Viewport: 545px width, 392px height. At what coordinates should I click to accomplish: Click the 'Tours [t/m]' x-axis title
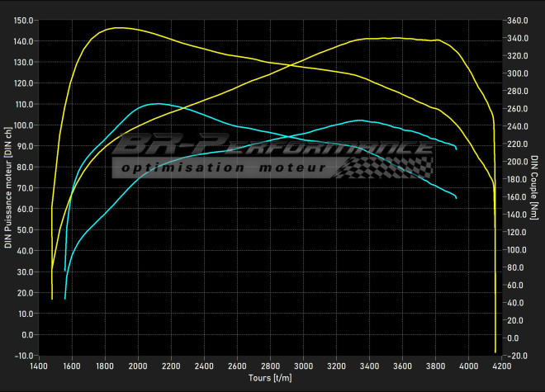tap(270, 377)
